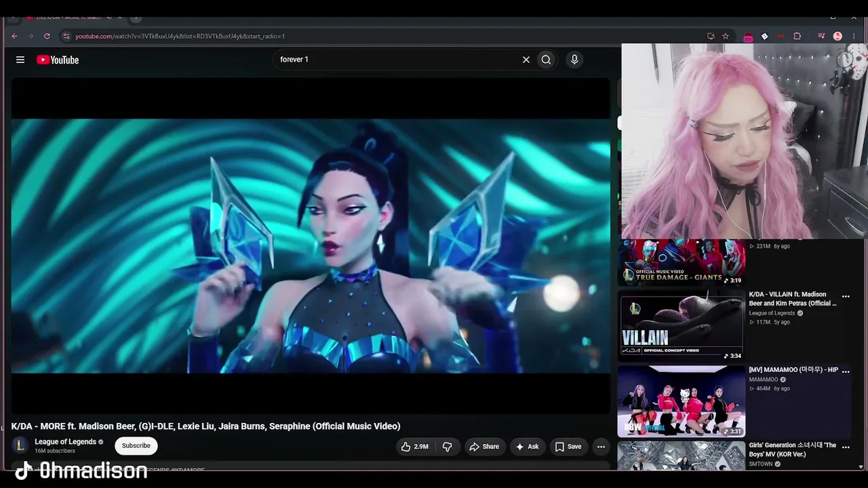The image size is (868, 488).
Task: Clear the search box text
Action: 526,60
